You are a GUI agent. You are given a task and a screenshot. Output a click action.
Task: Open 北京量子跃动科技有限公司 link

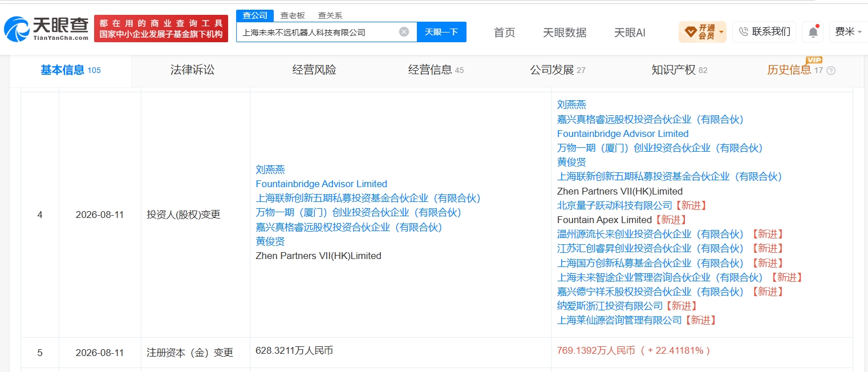[615, 205]
